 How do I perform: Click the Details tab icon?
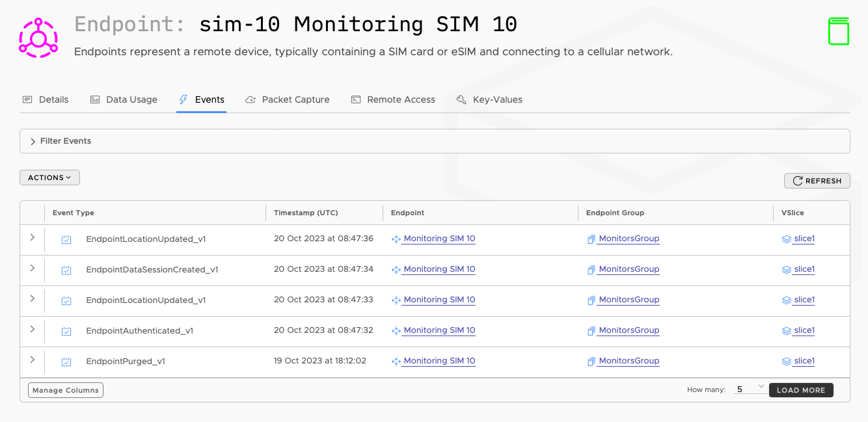click(x=27, y=99)
